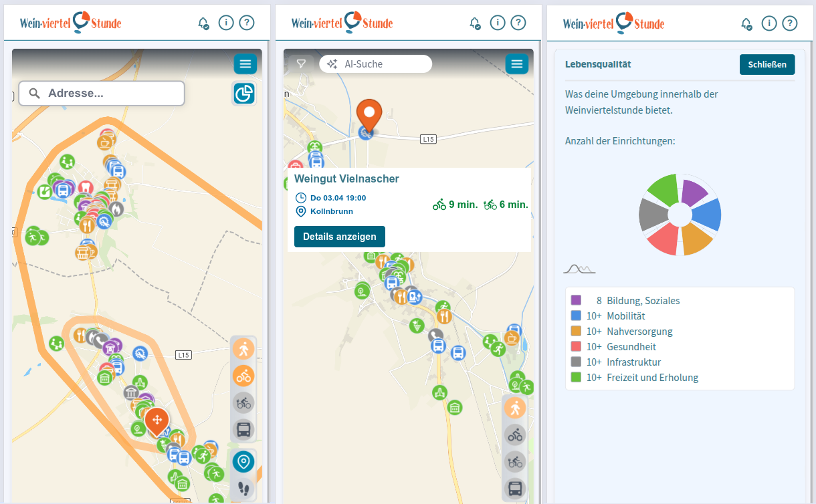Click the Adresse search input field
The height and width of the screenshot is (504, 816).
pos(102,94)
